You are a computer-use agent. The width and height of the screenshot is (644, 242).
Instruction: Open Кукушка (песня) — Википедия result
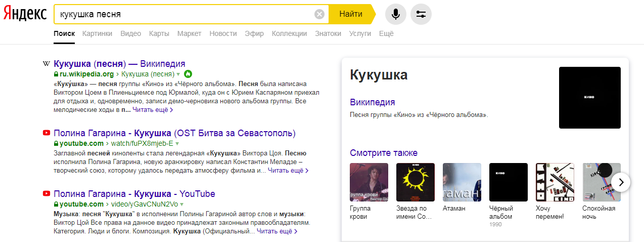click(119, 64)
